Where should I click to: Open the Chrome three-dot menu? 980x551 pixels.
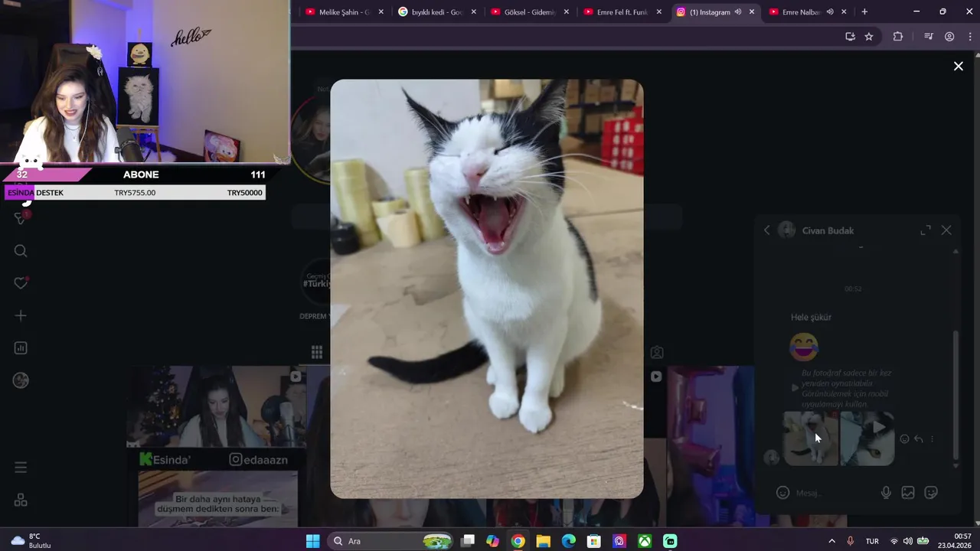click(x=971, y=36)
